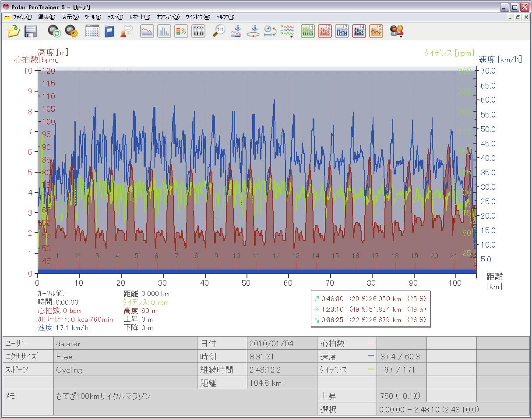Click the start time value 8:31:31
532x419 pixels.
tap(282, 356)
